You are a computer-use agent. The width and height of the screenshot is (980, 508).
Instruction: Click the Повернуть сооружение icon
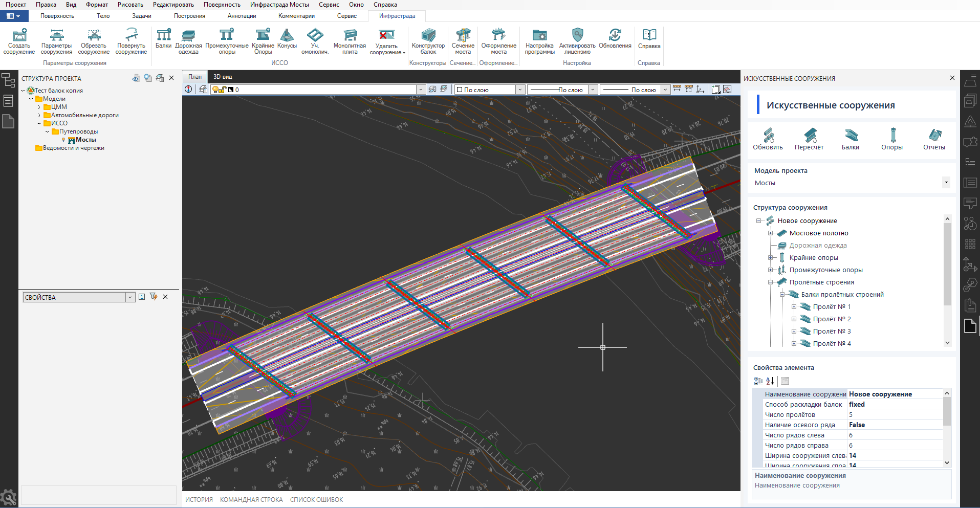pyautogui.click(x=131, y=41)
